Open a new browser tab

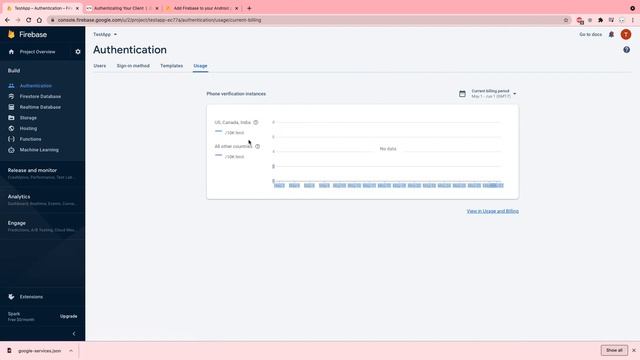[249, 8]
